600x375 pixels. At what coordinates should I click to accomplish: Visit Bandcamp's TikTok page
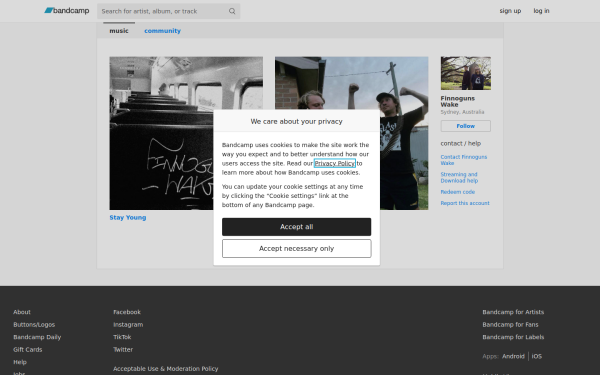coord(122,337)
